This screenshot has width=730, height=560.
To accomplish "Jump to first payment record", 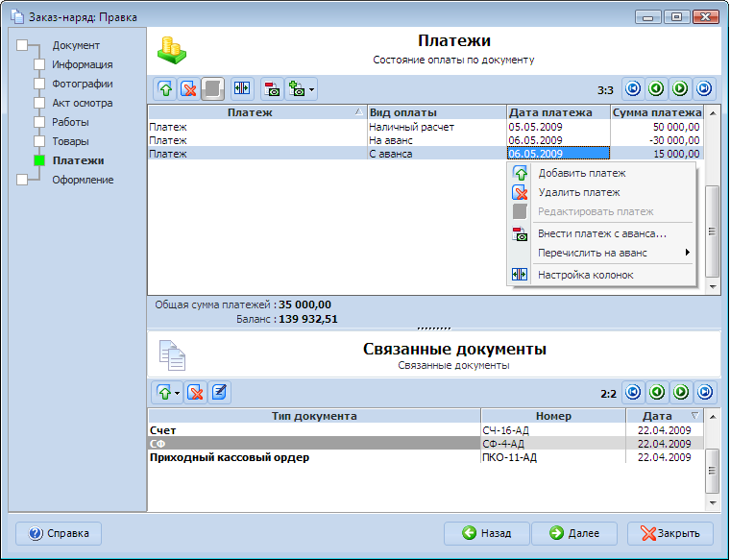I will [x=633, y=89].
